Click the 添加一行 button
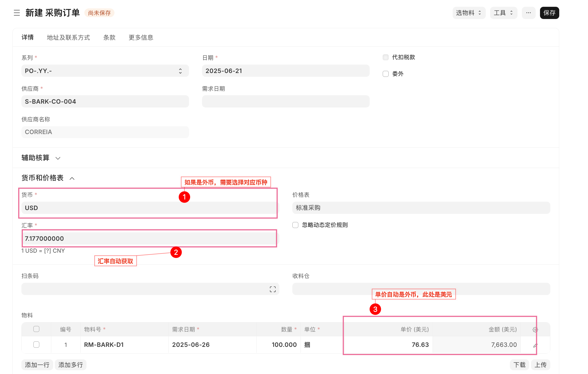 pos(37,365)
